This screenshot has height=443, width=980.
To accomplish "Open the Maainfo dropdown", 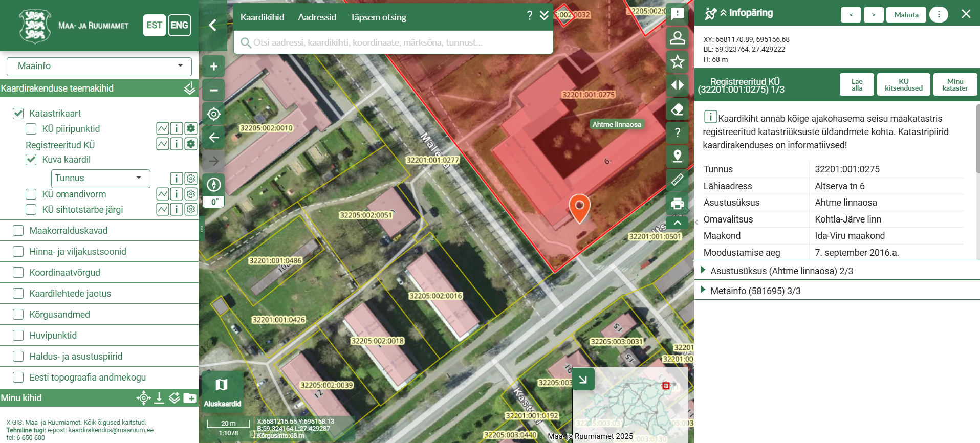I will pyautogui.click(x=99, y=66).
